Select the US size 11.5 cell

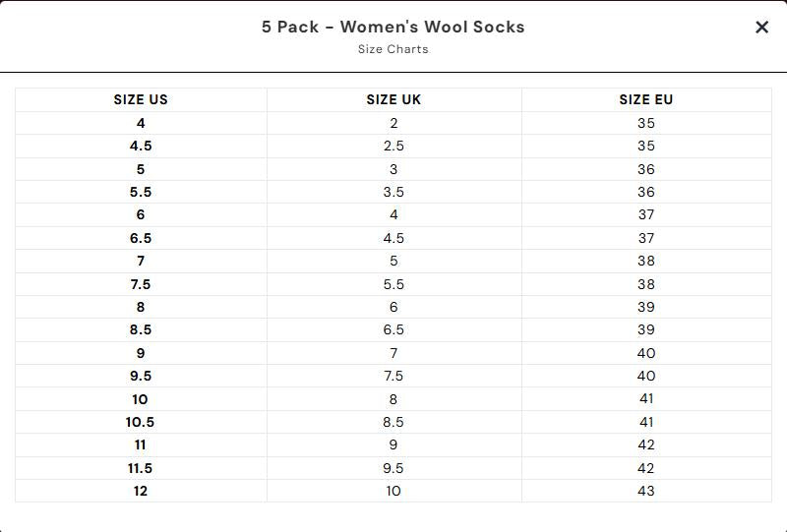coord(141,468)
